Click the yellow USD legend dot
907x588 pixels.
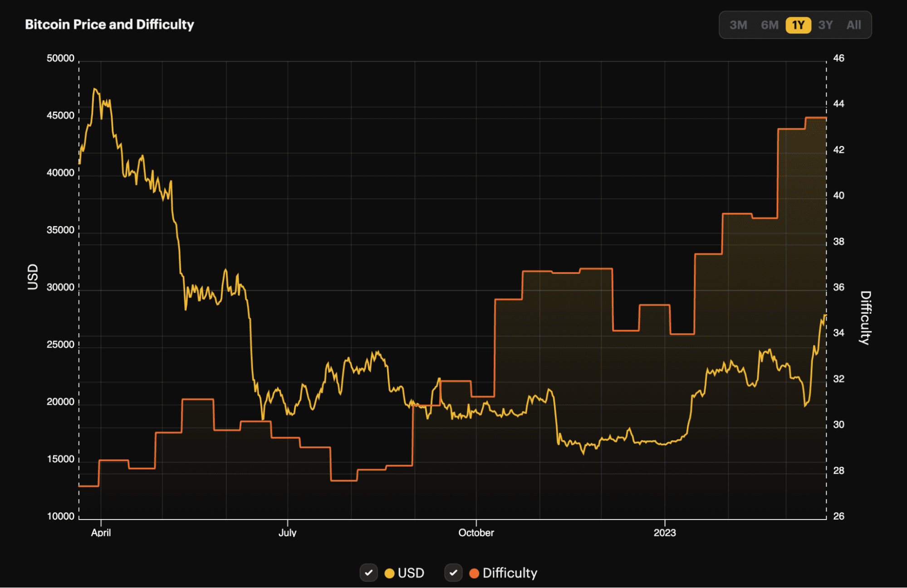point(389,573)
